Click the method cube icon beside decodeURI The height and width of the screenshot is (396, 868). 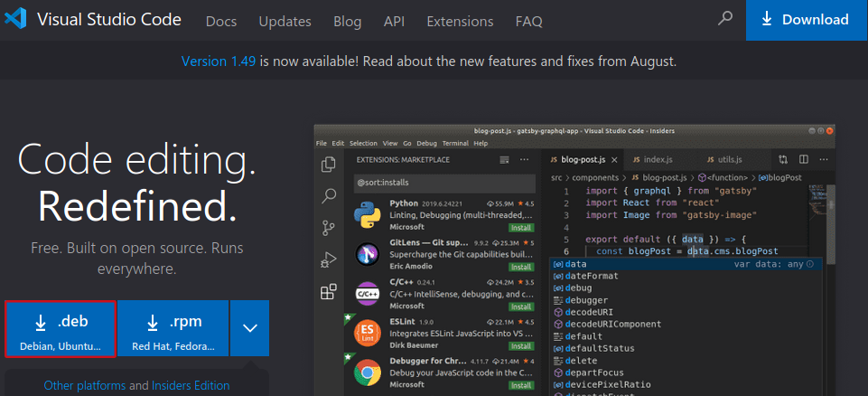pyautogui.click(x=558, y=312)
